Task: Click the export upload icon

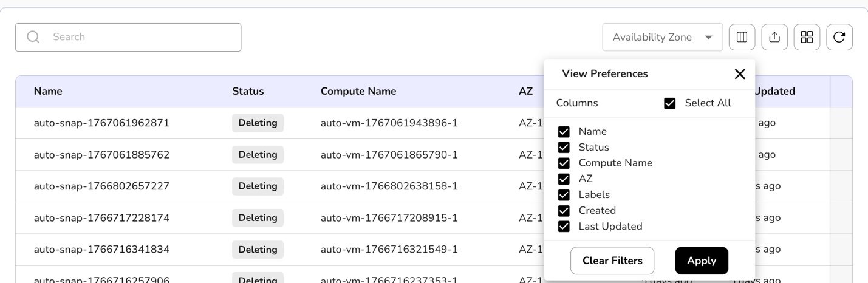Action: (x=774, y=37)
